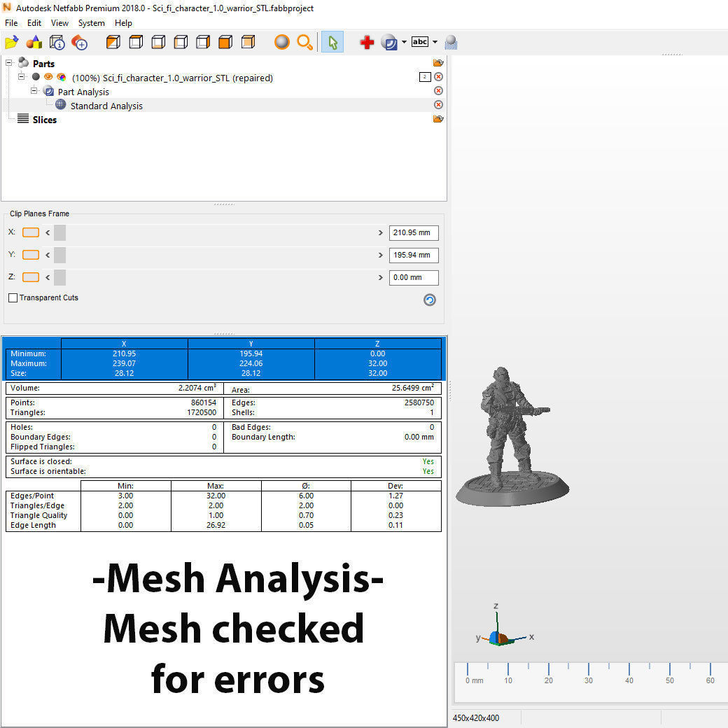The image size is (728, 728).
Task: Open the System menu
Action: pyautogui.click(x=91, y=23)
